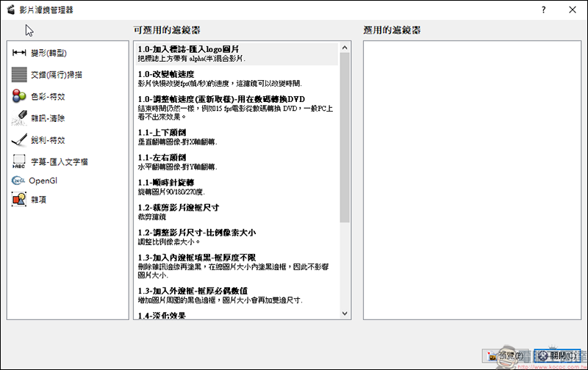
Task: Click the 預覽(P) preview button
Action: pyautogui.click(x=506, y=356)
